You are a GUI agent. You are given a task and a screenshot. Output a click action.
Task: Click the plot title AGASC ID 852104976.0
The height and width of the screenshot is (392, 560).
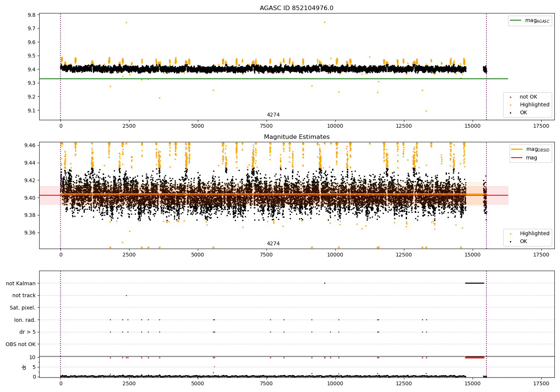(296, 8)
